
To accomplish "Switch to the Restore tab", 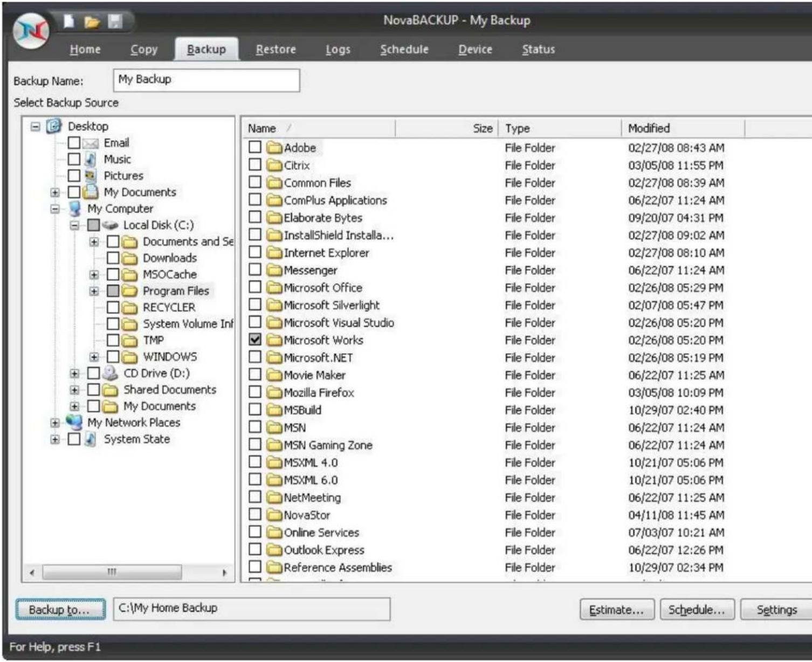I will pyautogui.click(x=276, y=50).
